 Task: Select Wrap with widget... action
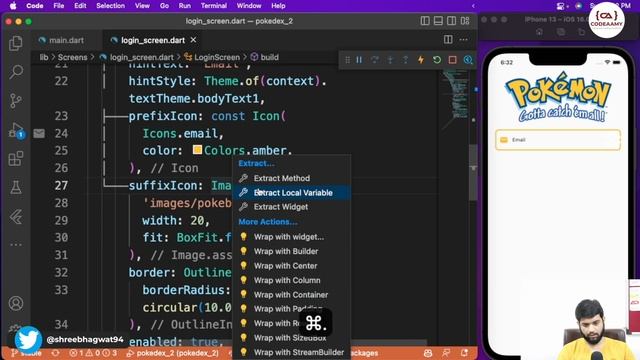(x=291, y=237)
